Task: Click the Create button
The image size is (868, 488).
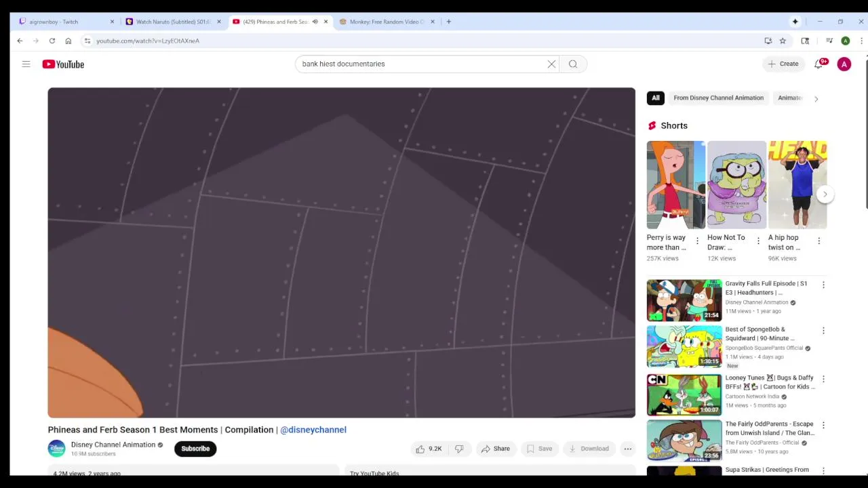Action: coord(783,64)
